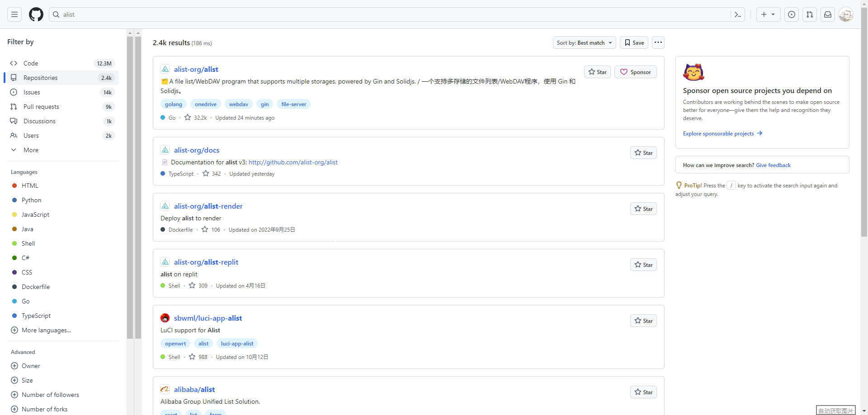Click the create new plus icon
Screen dimensions: 868x415
click(764, 14)
